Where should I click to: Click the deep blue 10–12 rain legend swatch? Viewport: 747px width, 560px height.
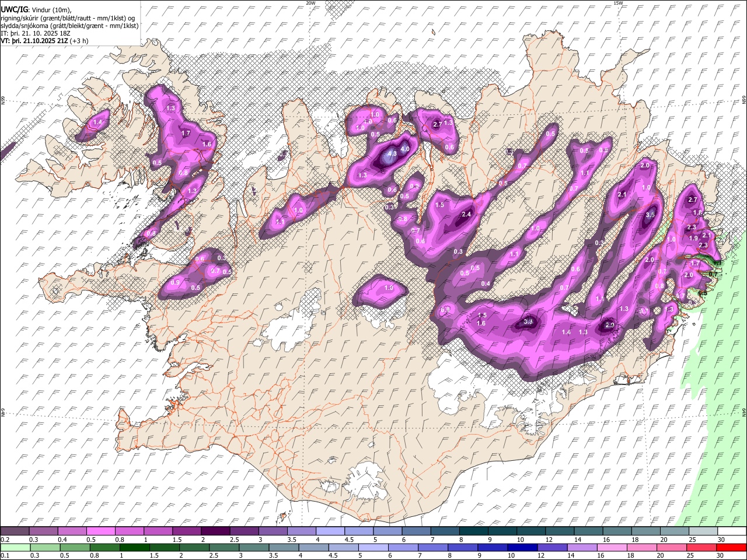click(522, 547)
